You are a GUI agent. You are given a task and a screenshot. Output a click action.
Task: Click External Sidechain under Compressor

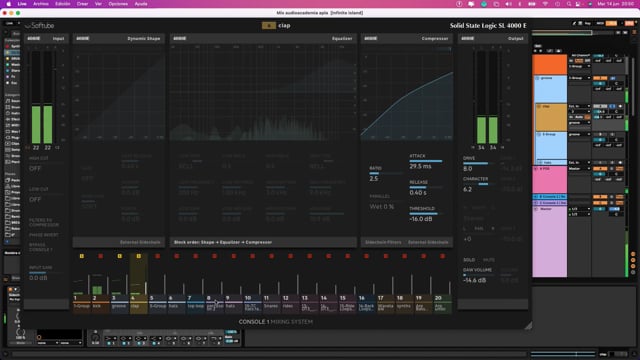428,242
